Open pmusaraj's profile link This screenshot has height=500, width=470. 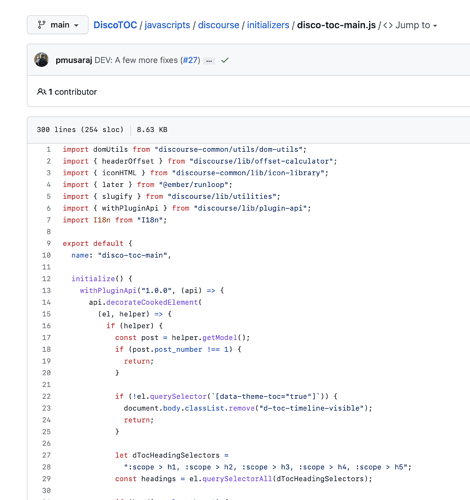click(x=74, y=60)
